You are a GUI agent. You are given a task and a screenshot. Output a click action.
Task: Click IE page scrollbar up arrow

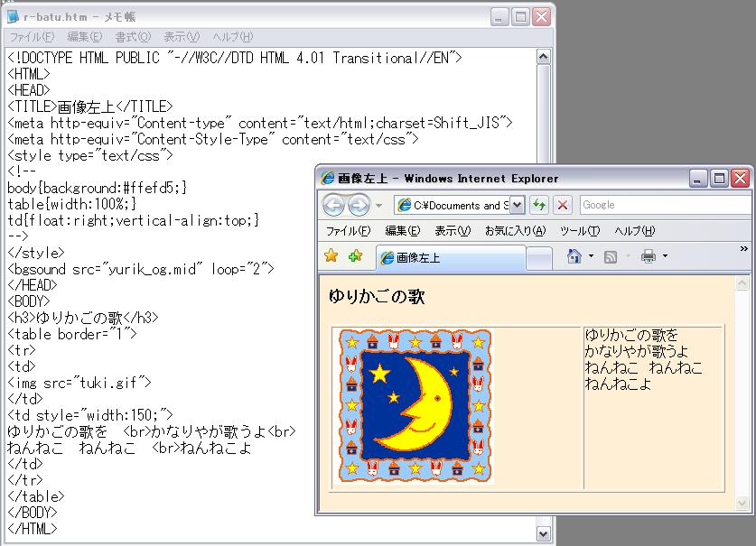(x=742, y=284)
